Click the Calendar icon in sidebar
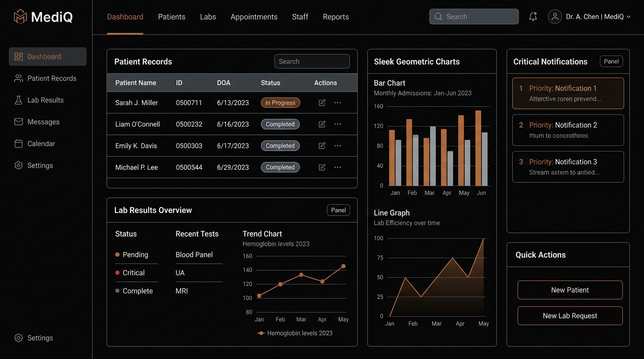Screen dimensions: 644x359 click(x=19, y=144)
